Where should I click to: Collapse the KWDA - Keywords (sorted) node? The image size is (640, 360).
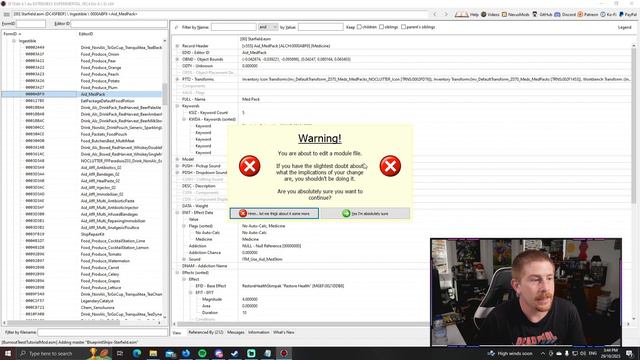(184, 119)
